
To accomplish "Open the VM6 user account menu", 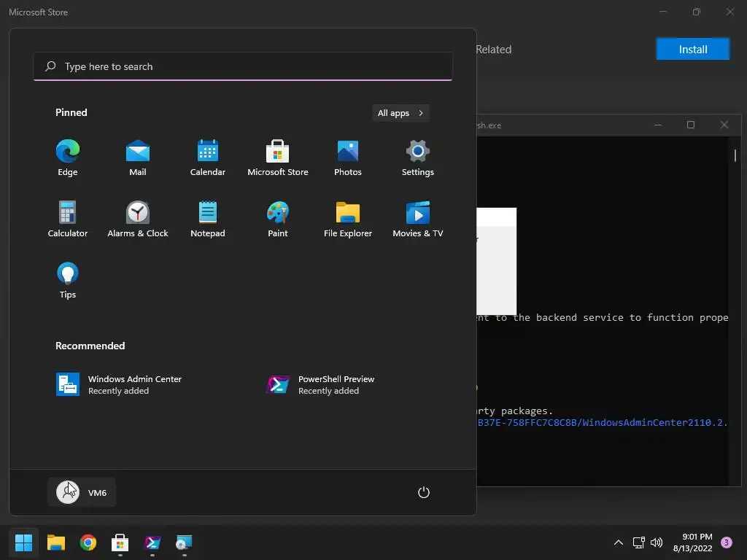I will (82, 492).
